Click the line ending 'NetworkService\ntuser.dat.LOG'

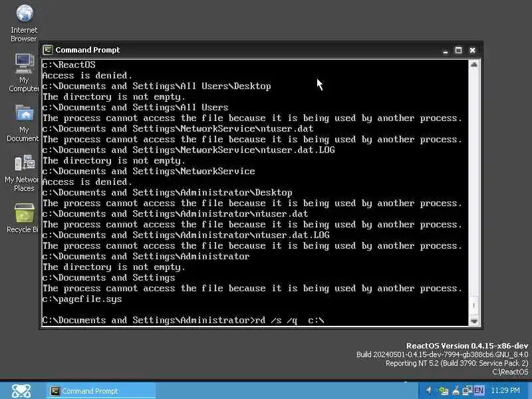189,150
